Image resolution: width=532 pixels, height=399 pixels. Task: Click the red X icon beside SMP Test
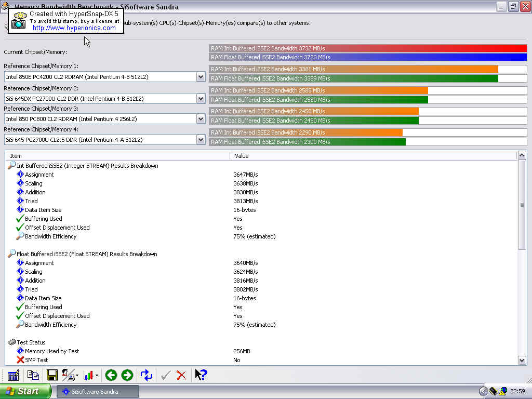point(20,360)
